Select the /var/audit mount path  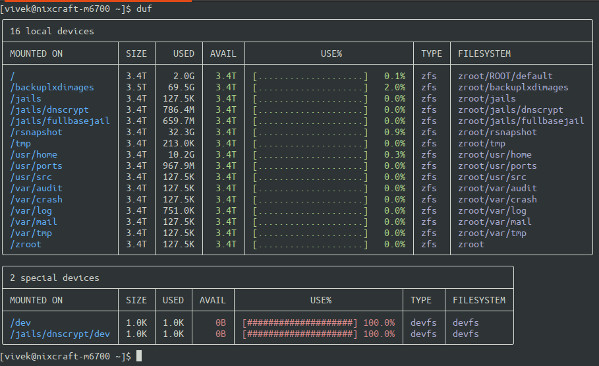coord(36,188)
